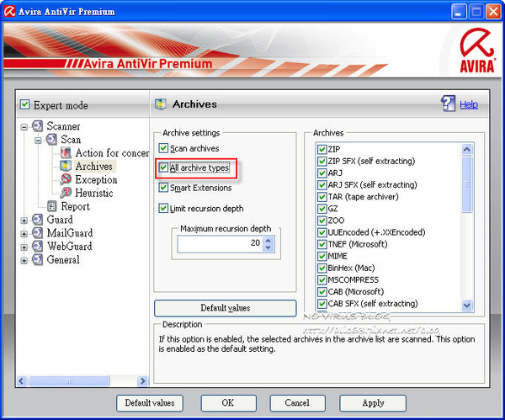Image resolution: width=505 pixels, height=420 pixels.
Task: Toggle the Expert mode checkbox
Action: pos(24,104)
